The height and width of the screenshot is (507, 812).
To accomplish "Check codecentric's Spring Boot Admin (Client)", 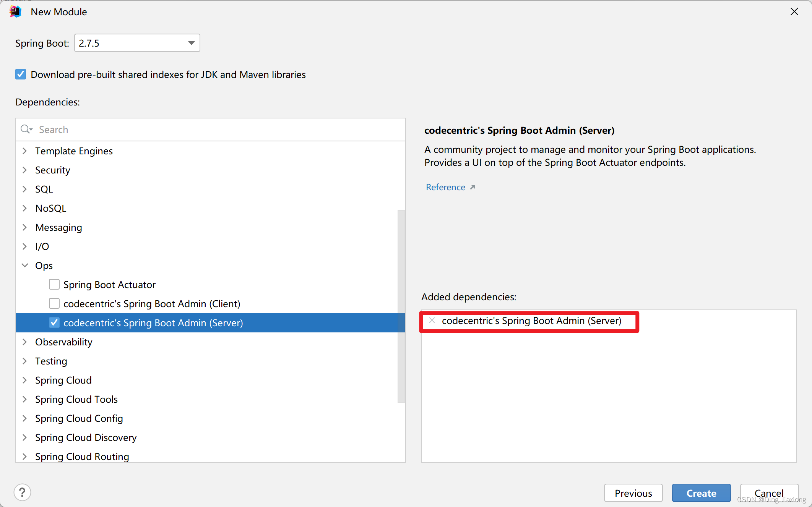I will pos(54,303).
